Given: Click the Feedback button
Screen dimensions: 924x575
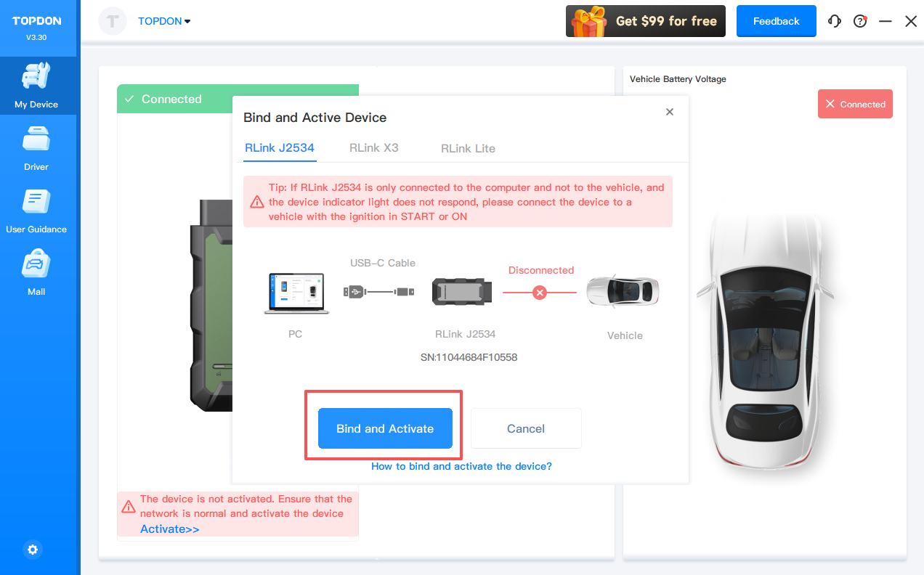Looking at the screenshot, I should point(776,21).
